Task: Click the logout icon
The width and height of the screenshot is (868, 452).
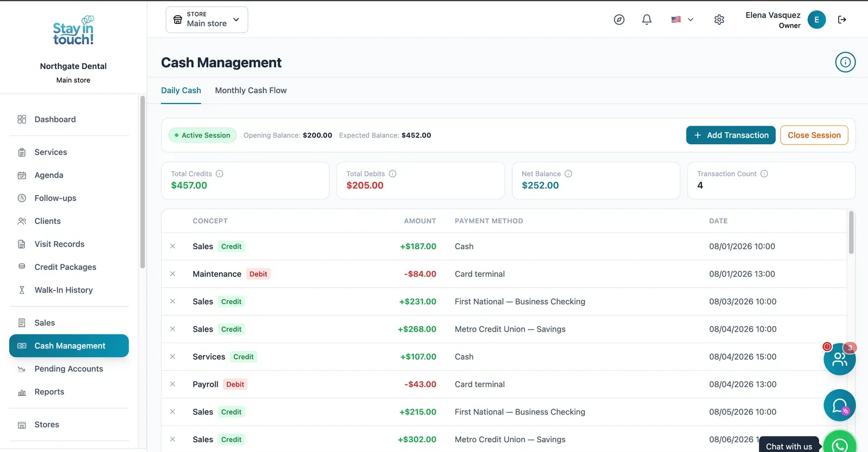Action: [842, 20]
